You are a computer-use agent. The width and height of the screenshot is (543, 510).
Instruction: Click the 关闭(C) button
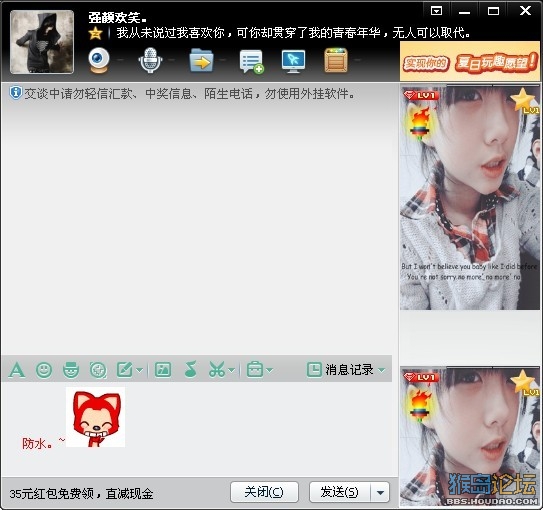[x=264, y=492]
